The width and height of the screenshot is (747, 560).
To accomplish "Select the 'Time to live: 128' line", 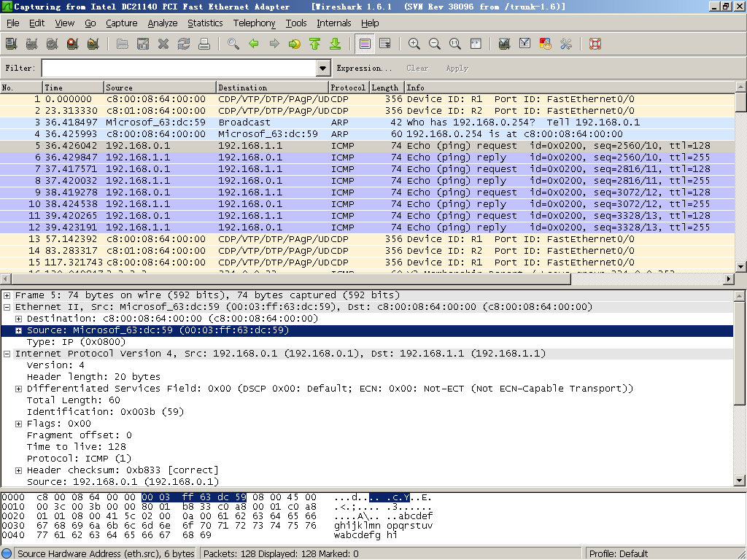I will click(x=76, y=447).
